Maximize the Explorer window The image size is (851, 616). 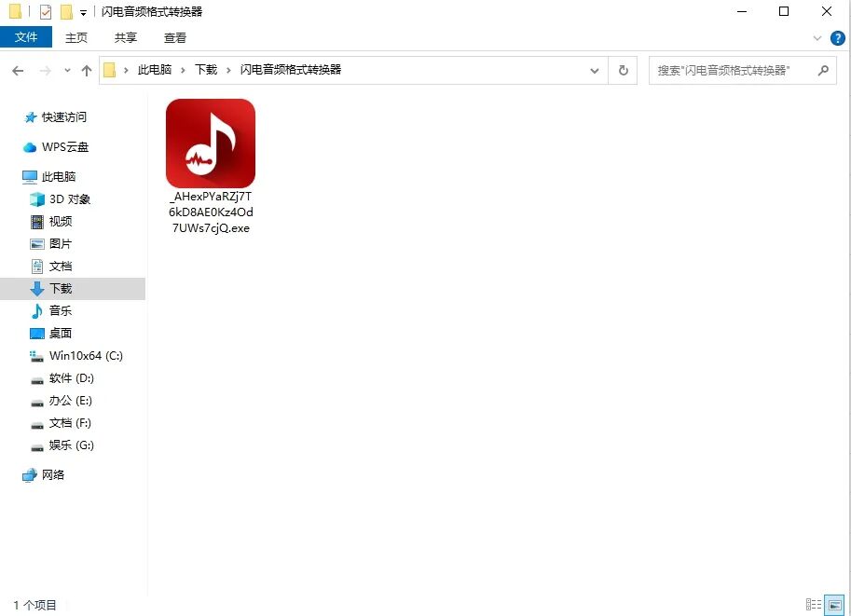[784, 11]
